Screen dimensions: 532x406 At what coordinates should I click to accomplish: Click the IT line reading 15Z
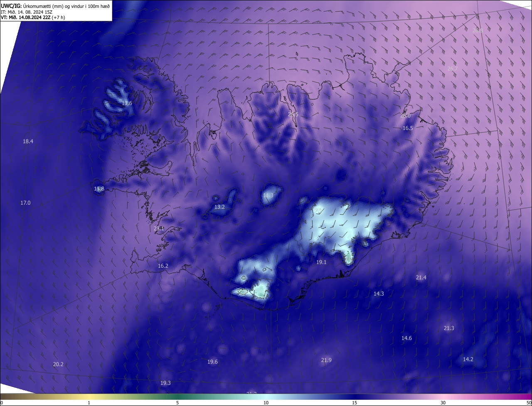click(x=26, y=12)
